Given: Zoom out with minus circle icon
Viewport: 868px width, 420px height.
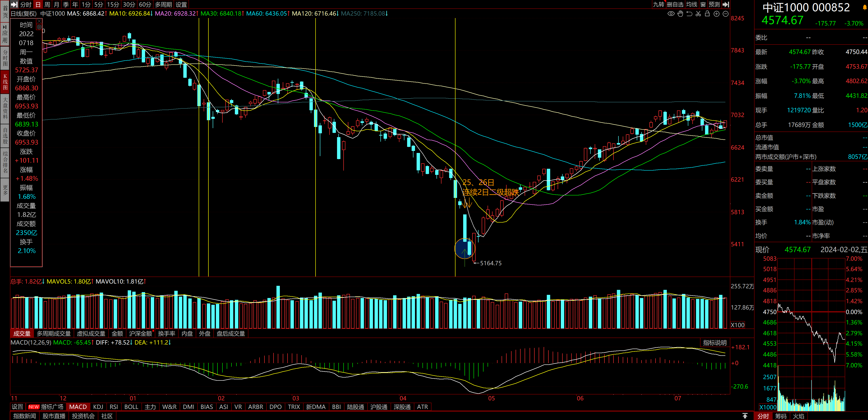Looking at the screenshot, I should (x=725, y=14).
